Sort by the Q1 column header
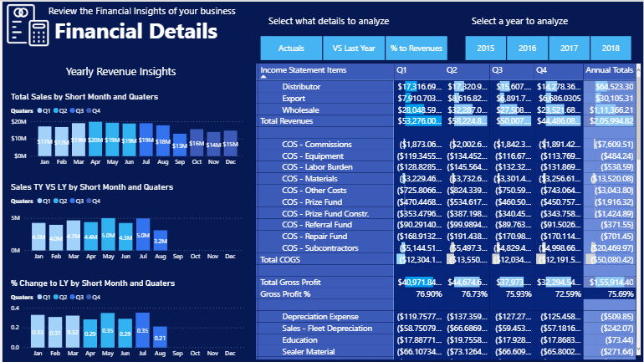The image size is (644, 362). pos(402,69)
